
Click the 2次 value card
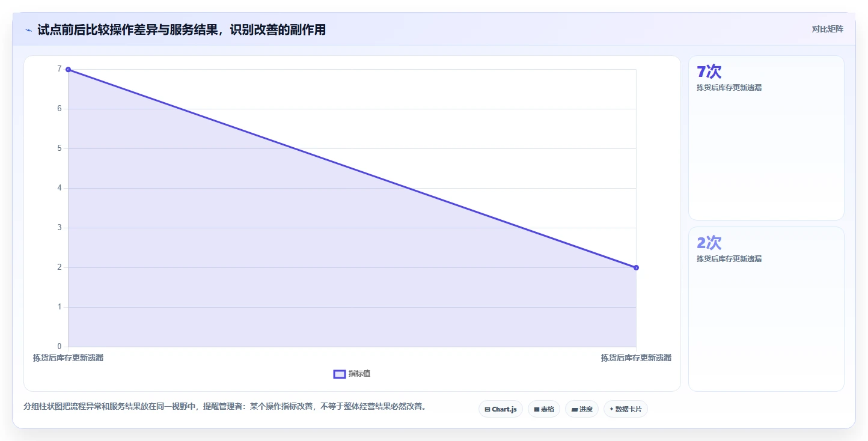point(766,309)
